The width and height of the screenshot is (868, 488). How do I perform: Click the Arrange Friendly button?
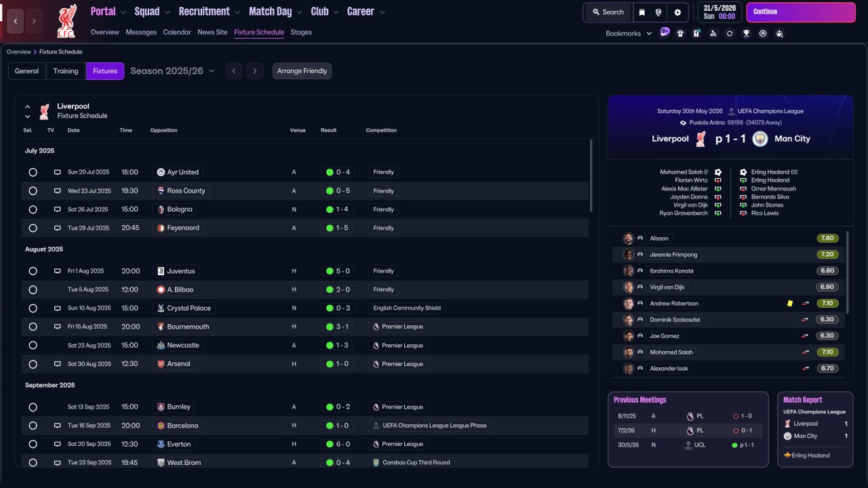click(x=302, y=71)
